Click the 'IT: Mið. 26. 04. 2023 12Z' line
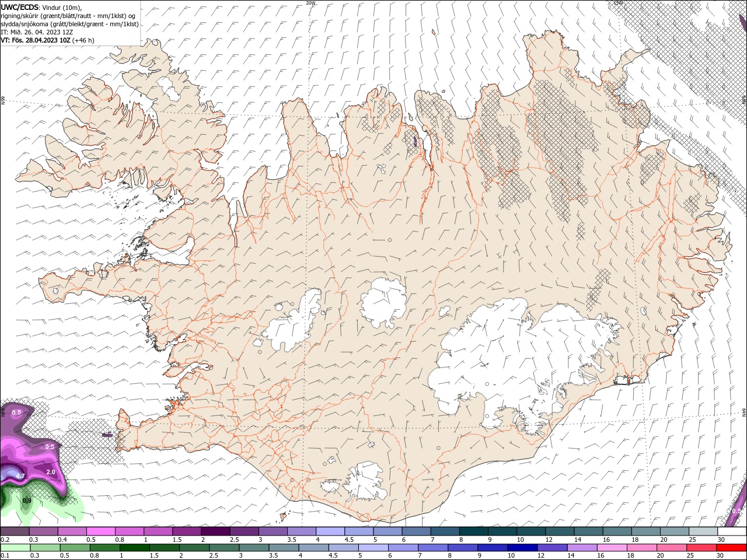This screenshot has width=747, height=560. click(37, 32)
